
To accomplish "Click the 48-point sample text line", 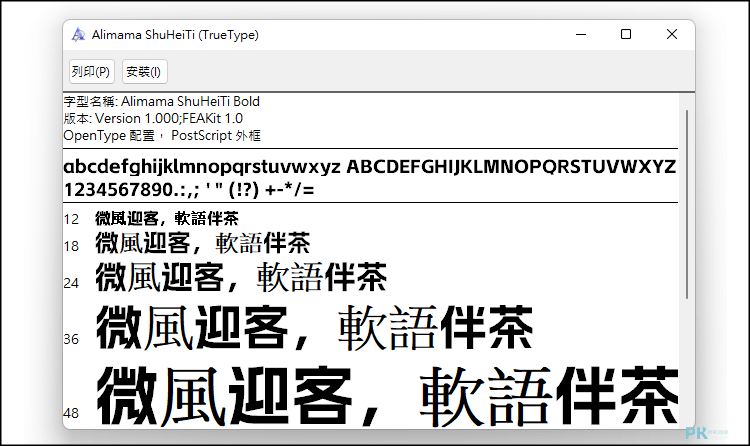I will [387, 396].
